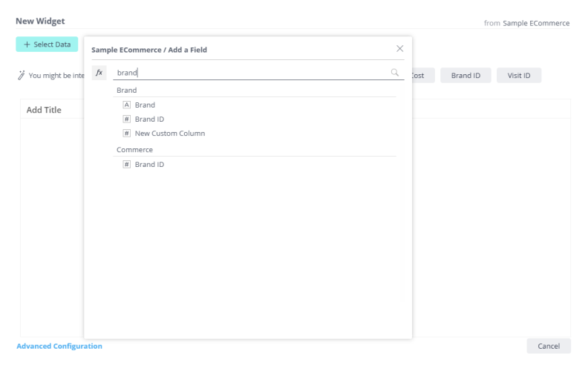The height and width of the screenshot is (371, 588).
Task: Click the magnifier icon in search field
Action: tap(394, 73)
